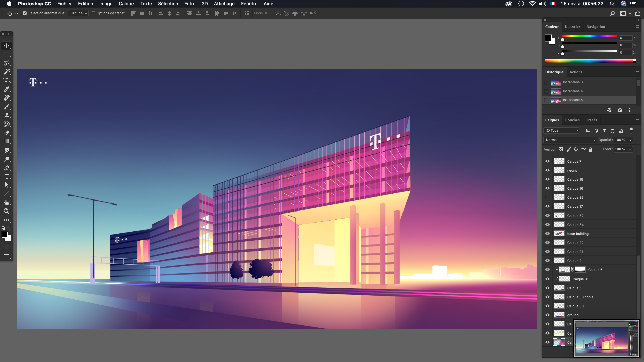This screenshot has height=362, width=644.
Task: Hide the Calque 7 layer
Action: click(547, 161)
